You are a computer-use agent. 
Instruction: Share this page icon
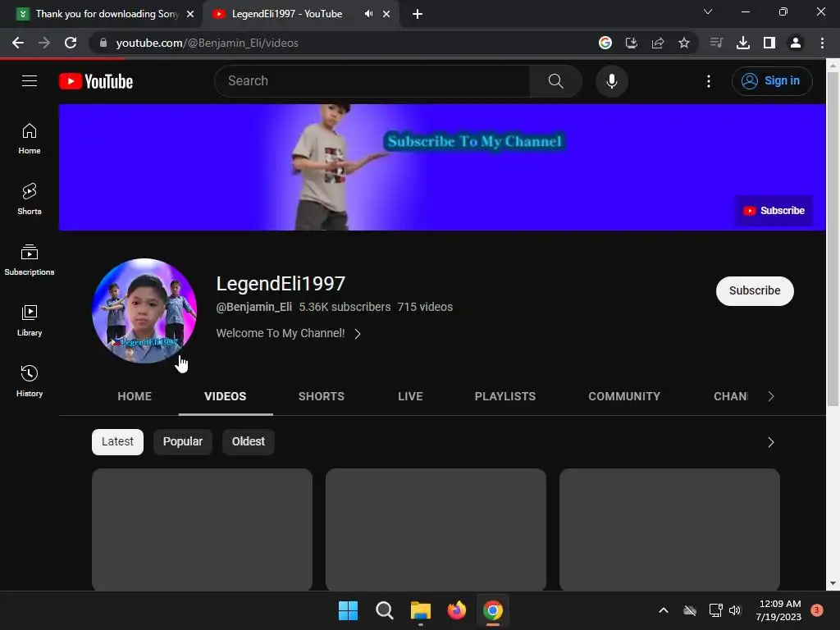(657, 43)
